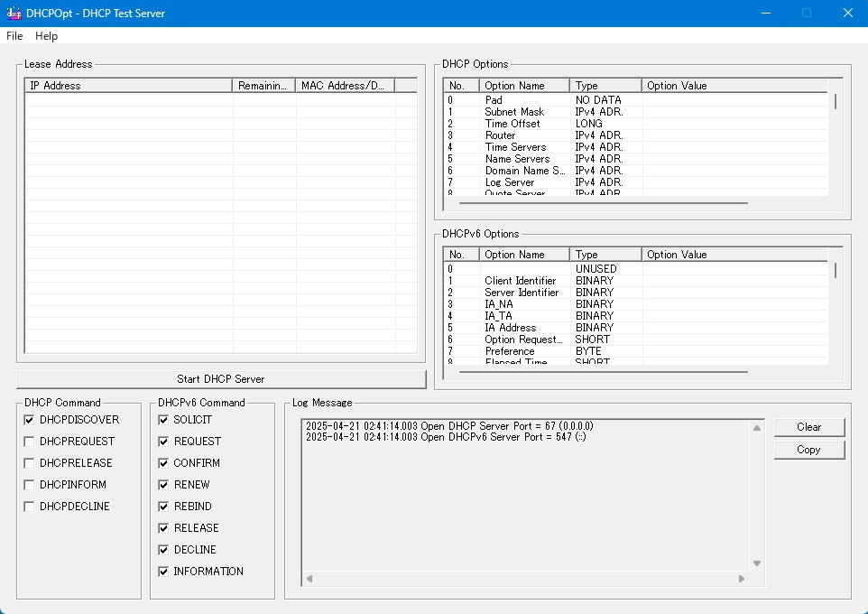Enable the DHCPRELEASE checkbox
The width and height of the screenshot is (868, 614).
pyautogui.click(x=30, y=463)
